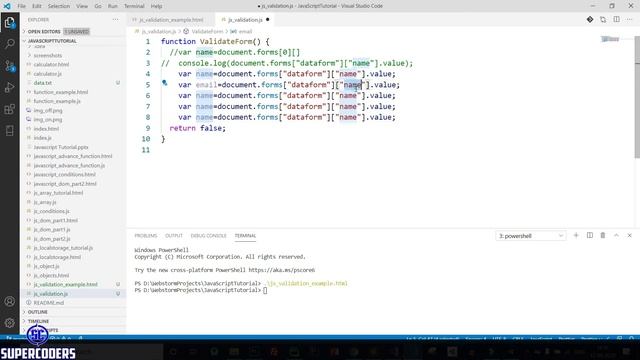Focus the terminal prompt input area

(265, 290)
